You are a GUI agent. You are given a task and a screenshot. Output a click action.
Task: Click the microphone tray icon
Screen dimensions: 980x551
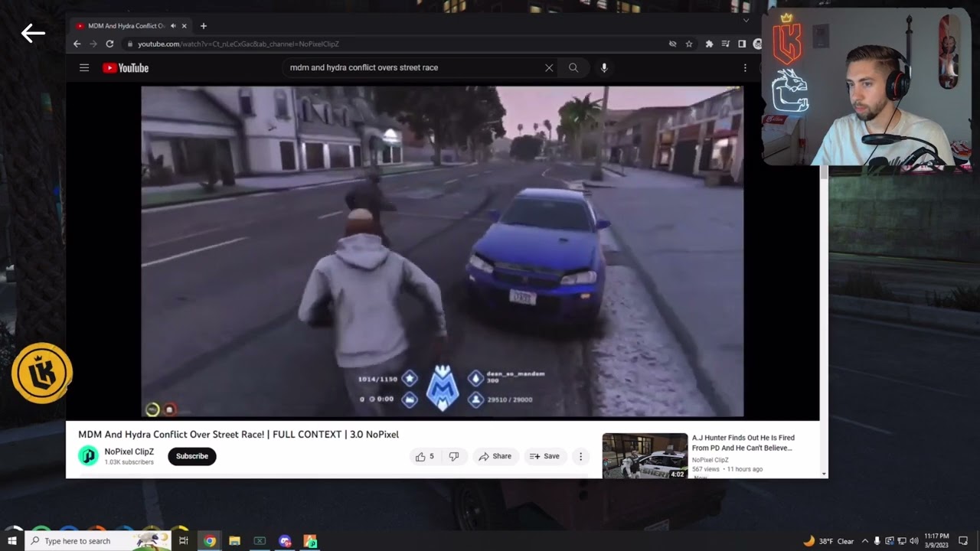click(877, 541)
